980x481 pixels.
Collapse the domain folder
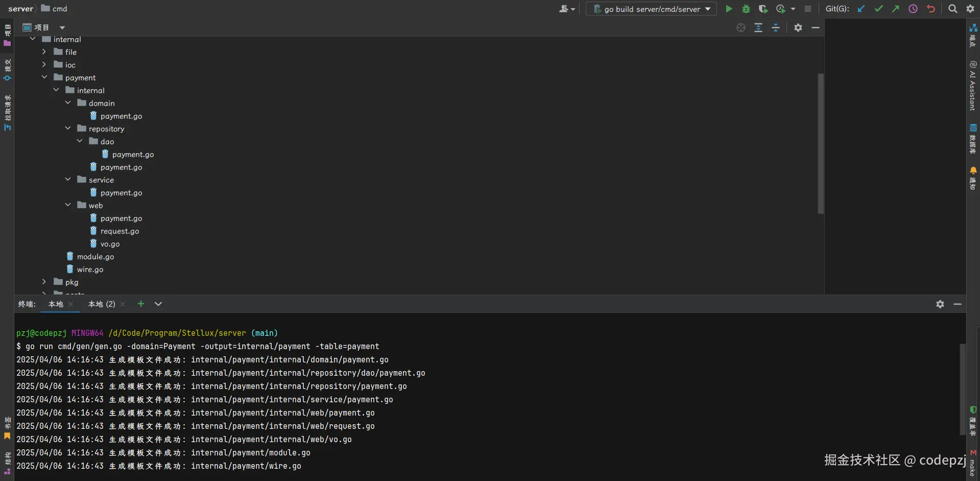click(x=68, y=103)
